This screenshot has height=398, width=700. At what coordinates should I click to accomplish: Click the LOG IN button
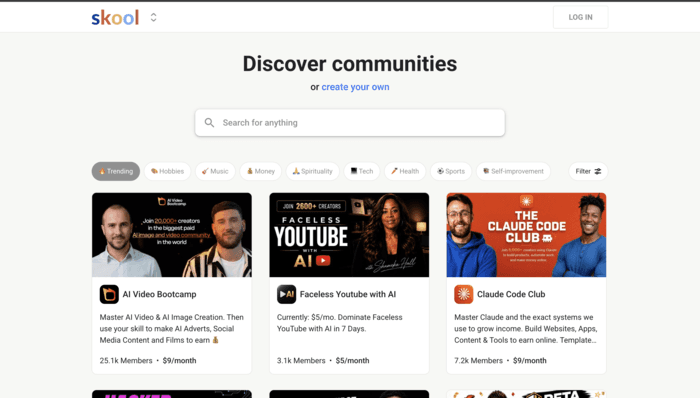click(x=580, y=17)
